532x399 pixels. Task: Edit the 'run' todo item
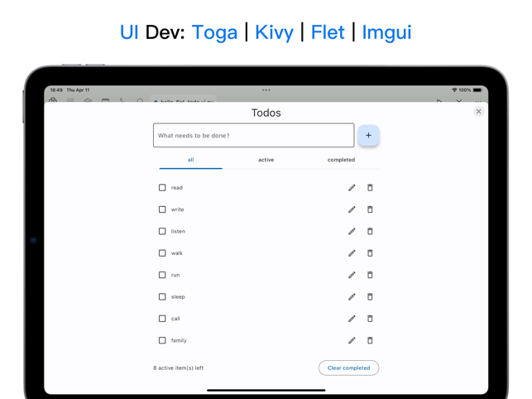(352, 275)
